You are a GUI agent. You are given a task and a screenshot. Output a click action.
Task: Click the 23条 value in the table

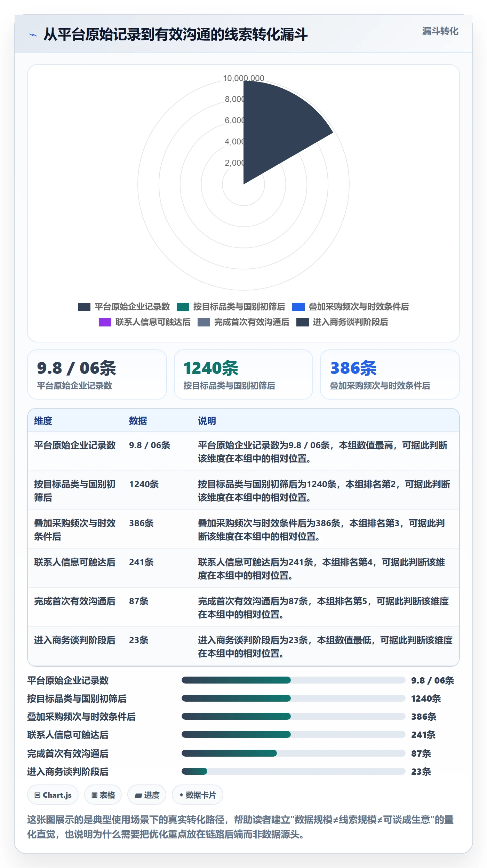(x=139, y=640)
